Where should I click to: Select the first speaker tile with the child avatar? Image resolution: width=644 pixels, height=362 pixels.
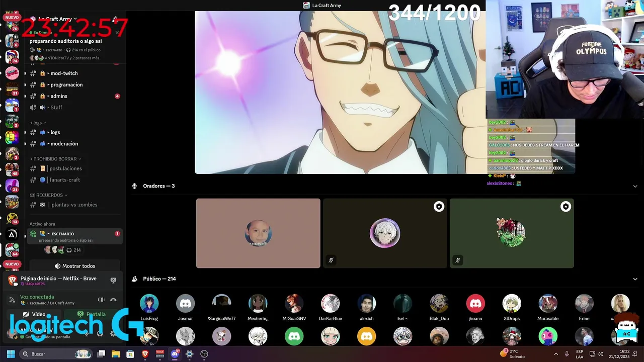258,233
